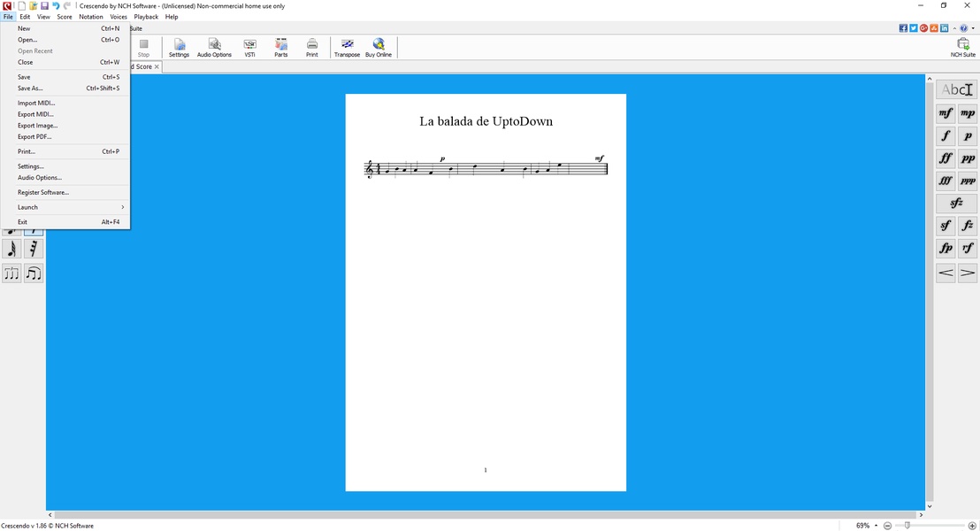Click the Twitter share icon

(913, 28)
